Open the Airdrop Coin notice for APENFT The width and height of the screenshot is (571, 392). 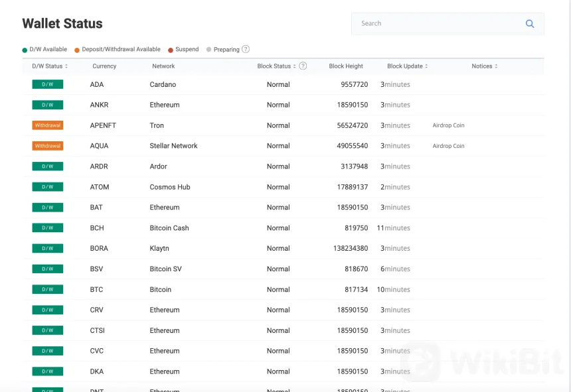point(448,125)
